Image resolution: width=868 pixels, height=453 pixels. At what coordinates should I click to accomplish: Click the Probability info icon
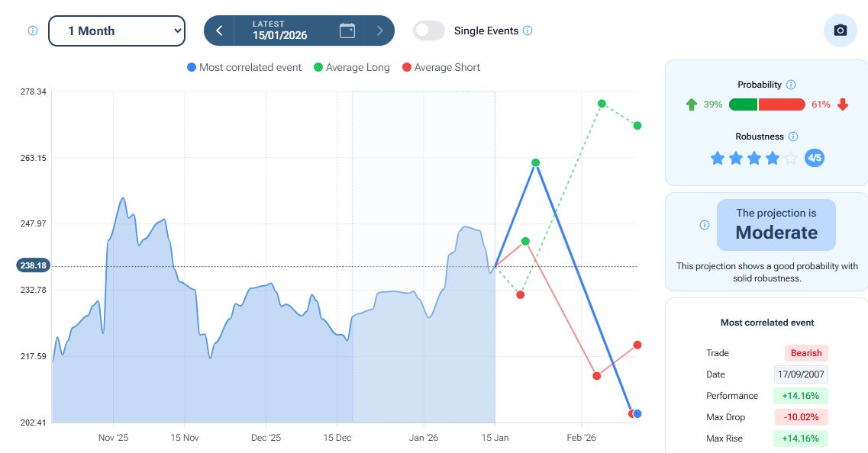coord(791,85)
